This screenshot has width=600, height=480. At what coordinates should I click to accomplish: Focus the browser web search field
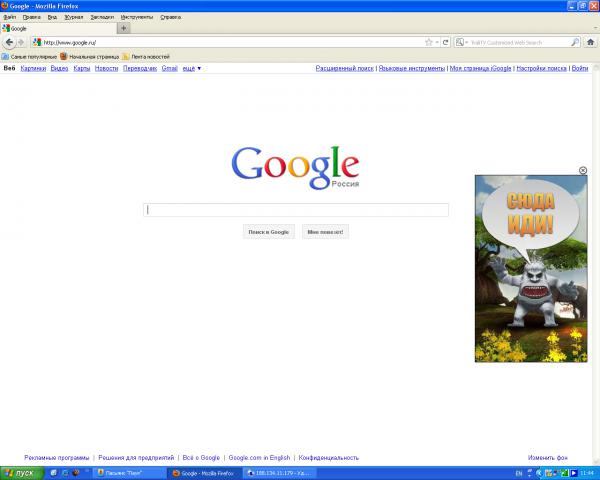click(x=519, y=42)
